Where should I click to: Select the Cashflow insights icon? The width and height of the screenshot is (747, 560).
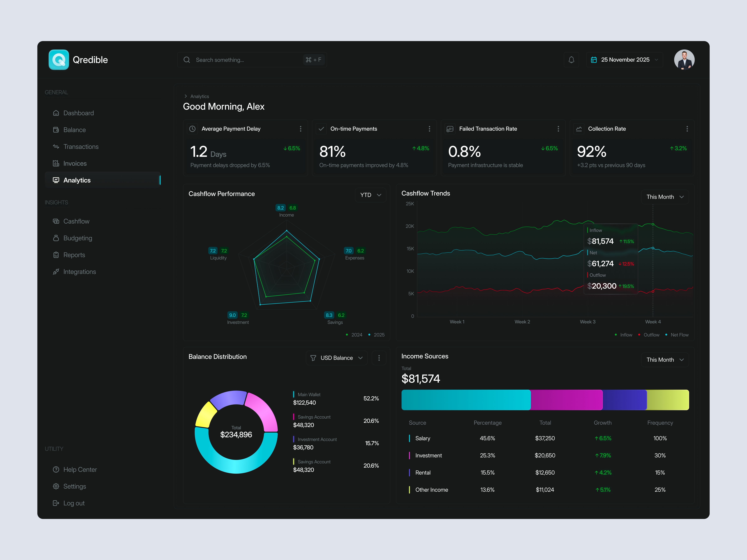56,221
